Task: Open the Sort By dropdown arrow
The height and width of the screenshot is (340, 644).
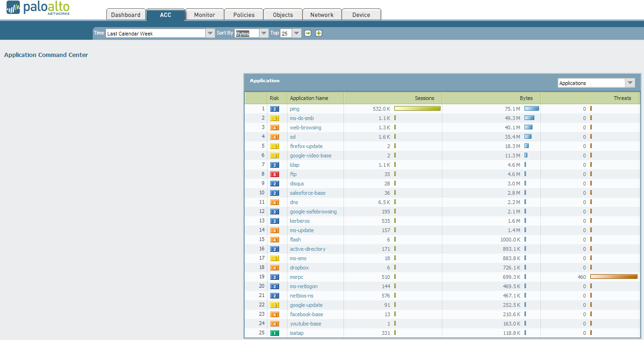Action: tap(264, 33)
